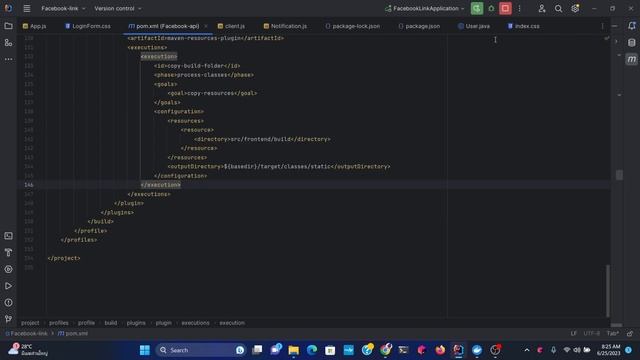640x360 pixels.
Task: Open the Project tool window folder icon
Action: [x=8, y=26]
